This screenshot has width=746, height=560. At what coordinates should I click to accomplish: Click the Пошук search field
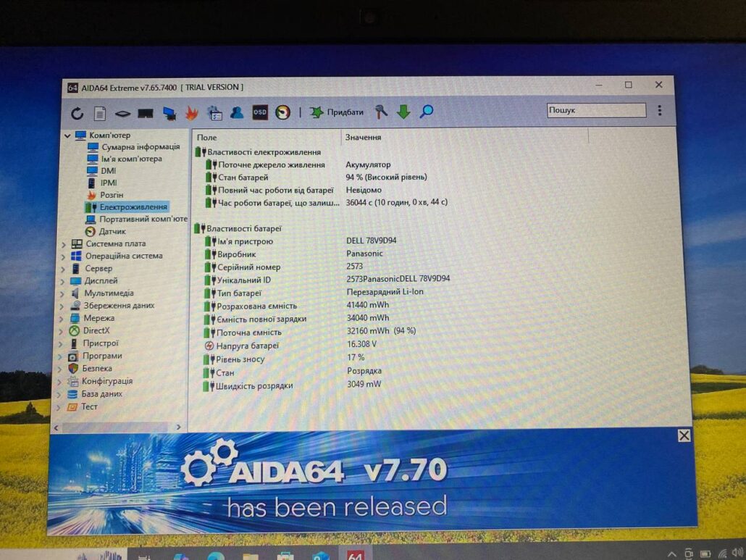[596, 110]
